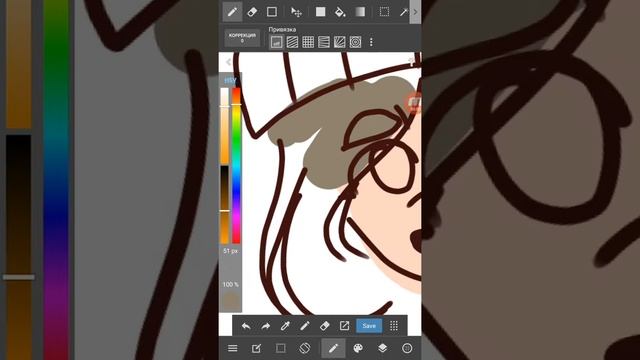The image size is (640, 360).
Task: Click the blue Save button
Action: tap(369, 326)
